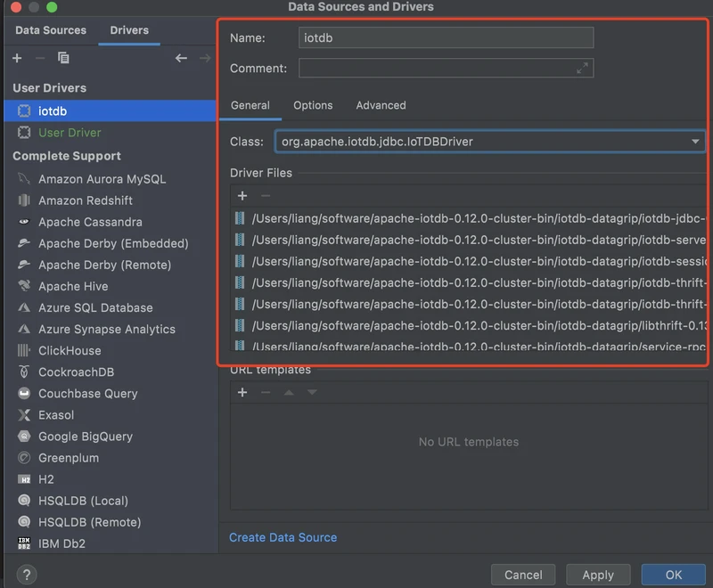
Task: Click the CockroachDB driver icon
Action: pos(24,372)
